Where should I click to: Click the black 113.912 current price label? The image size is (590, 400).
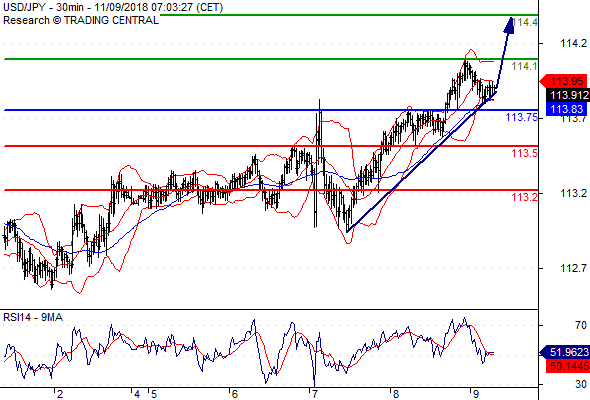point(567,95)
